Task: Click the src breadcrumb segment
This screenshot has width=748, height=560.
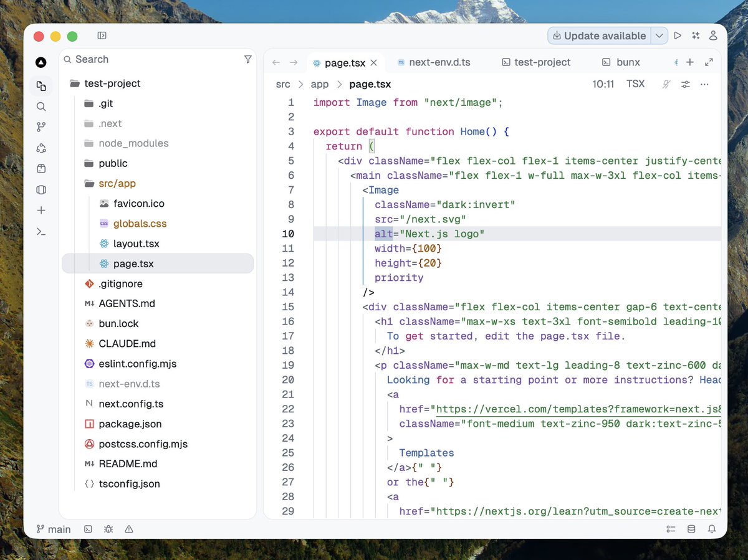Action: [x=283, y=84]
